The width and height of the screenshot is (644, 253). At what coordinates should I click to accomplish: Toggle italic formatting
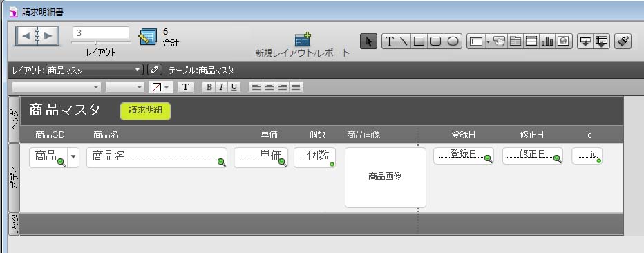click(221, 87)
